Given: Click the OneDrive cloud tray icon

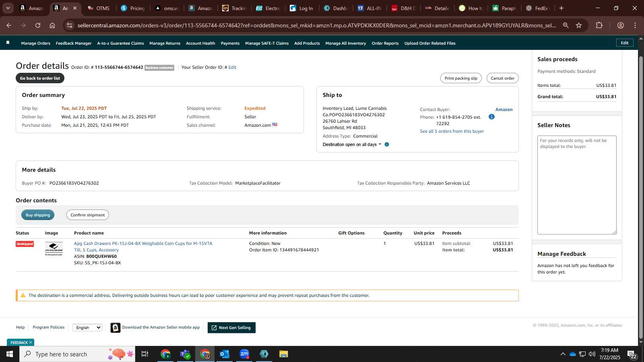Looking at the screenshot, I should (x=572, y=354).
